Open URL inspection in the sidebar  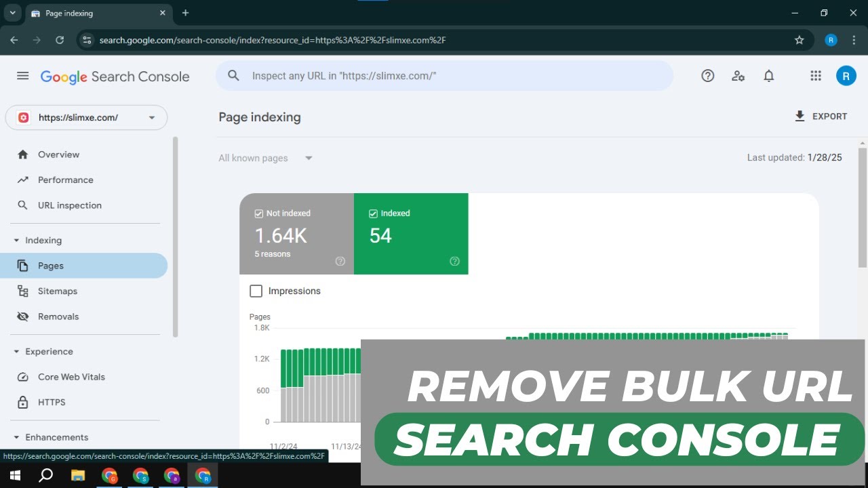84,205
